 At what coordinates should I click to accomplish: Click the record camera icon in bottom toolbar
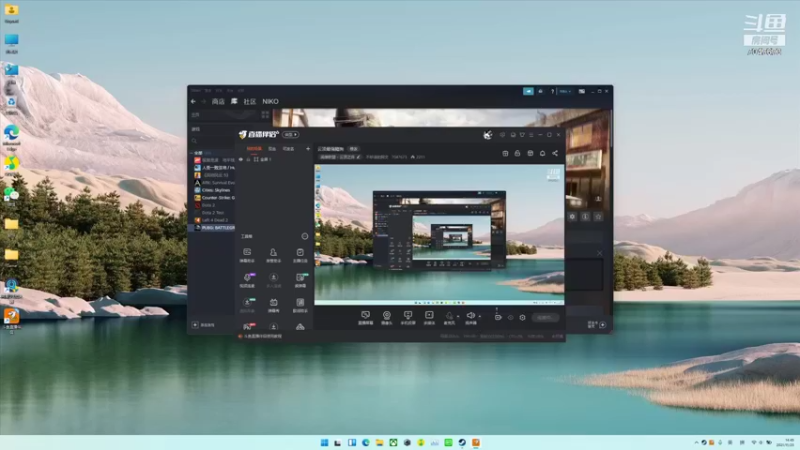click(498, 317)
